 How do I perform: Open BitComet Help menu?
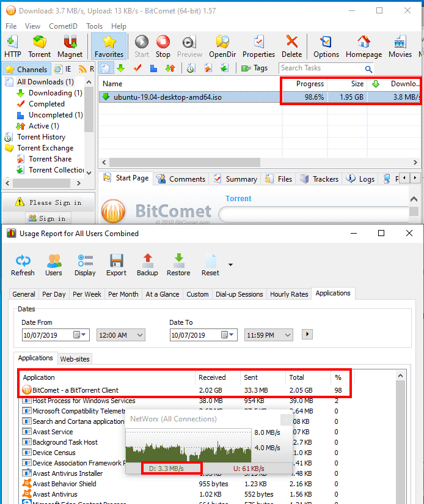(x=119, y=26)
